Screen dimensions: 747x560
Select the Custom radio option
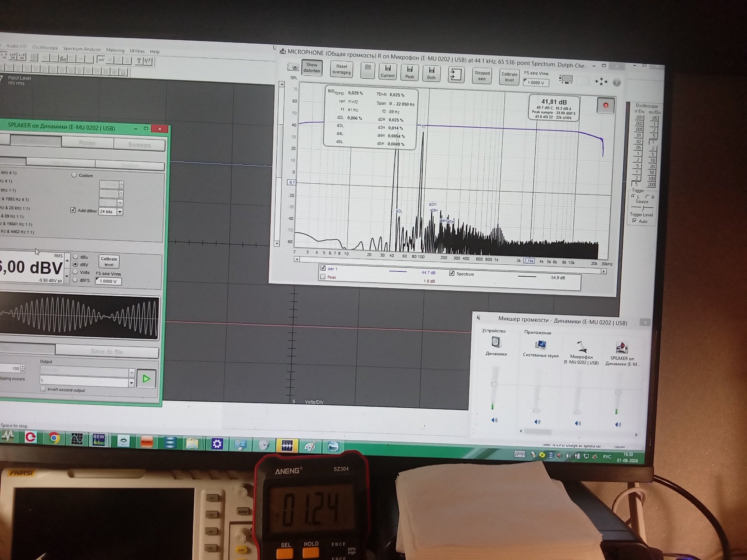(74, 175)
